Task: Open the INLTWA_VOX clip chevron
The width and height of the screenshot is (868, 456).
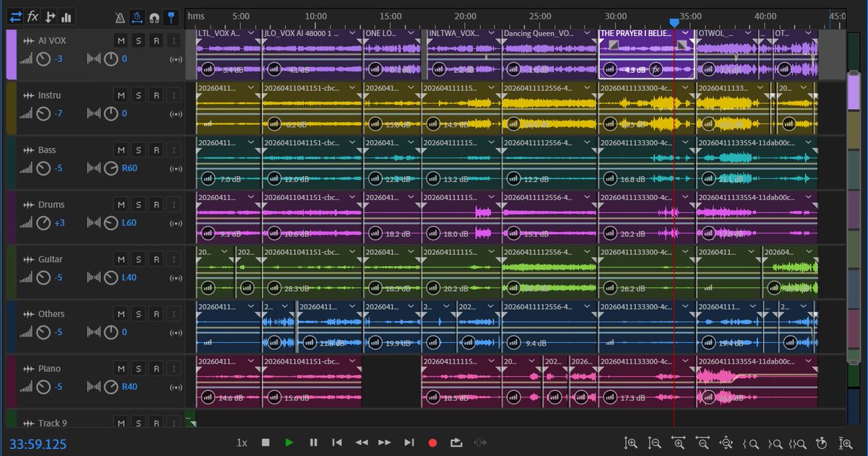Action: pos(490,33)
